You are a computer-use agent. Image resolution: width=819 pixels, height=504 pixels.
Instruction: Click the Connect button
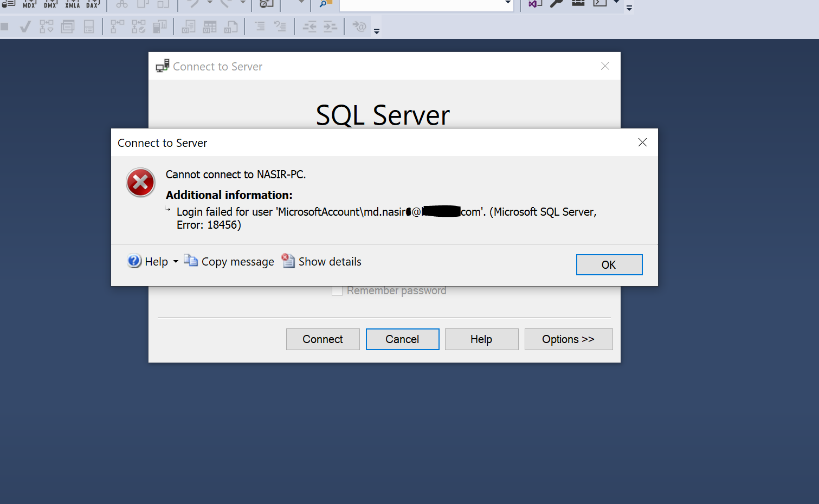[x=323, y=339]
